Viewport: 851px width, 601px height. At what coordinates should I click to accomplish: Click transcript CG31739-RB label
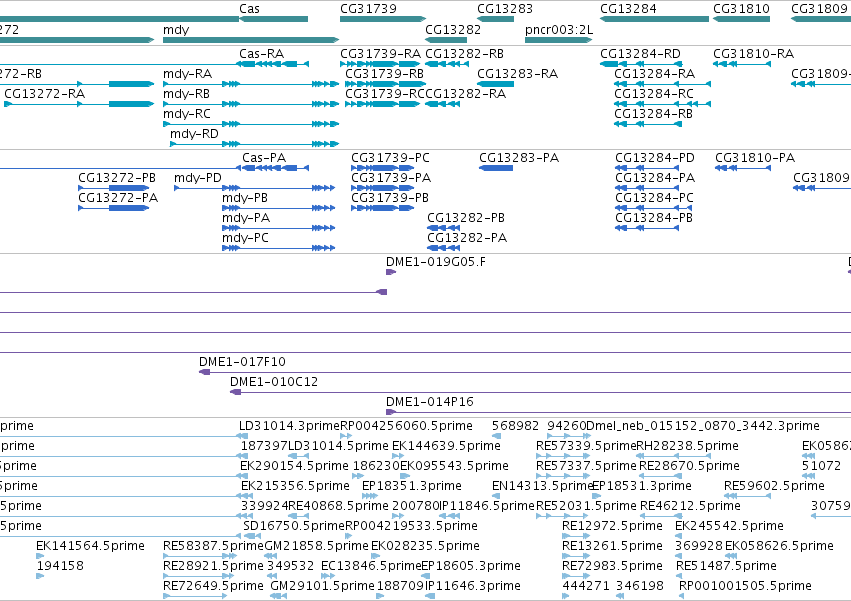point(385,74)
